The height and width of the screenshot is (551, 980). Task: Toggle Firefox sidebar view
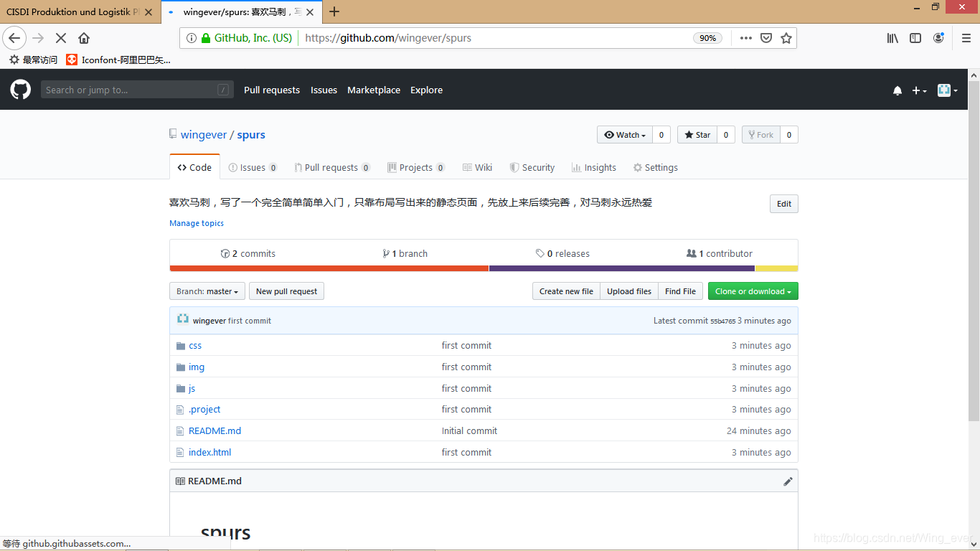tap(915, 38)
